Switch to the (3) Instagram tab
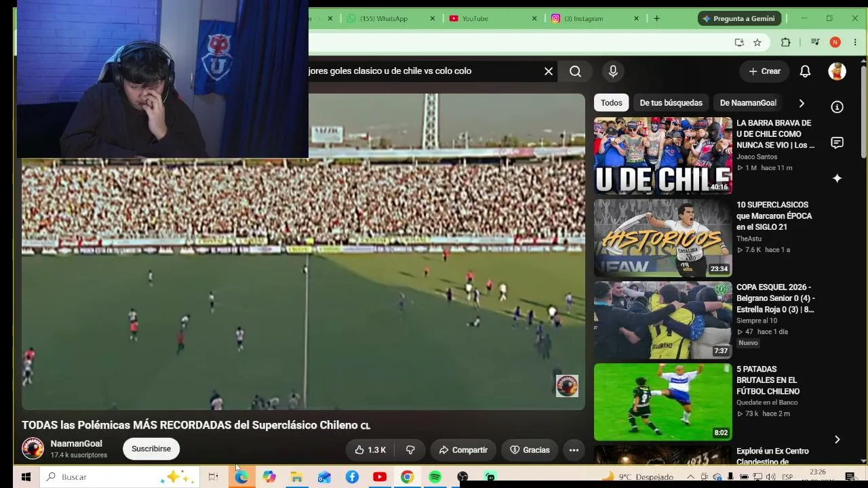This screenshot has width=868, height=488. (594, 18)
